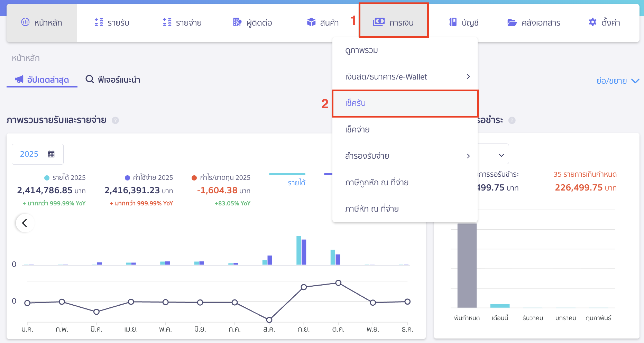Click the calendar icon beside 2025
644x343 pixels.
51,154
